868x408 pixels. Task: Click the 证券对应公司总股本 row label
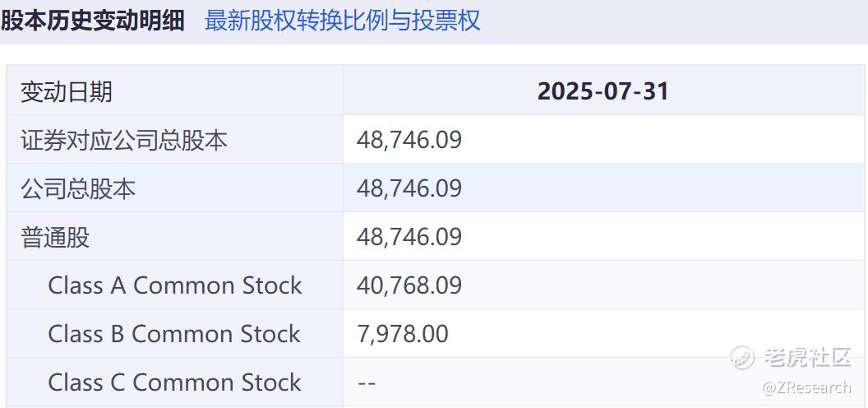124,140
